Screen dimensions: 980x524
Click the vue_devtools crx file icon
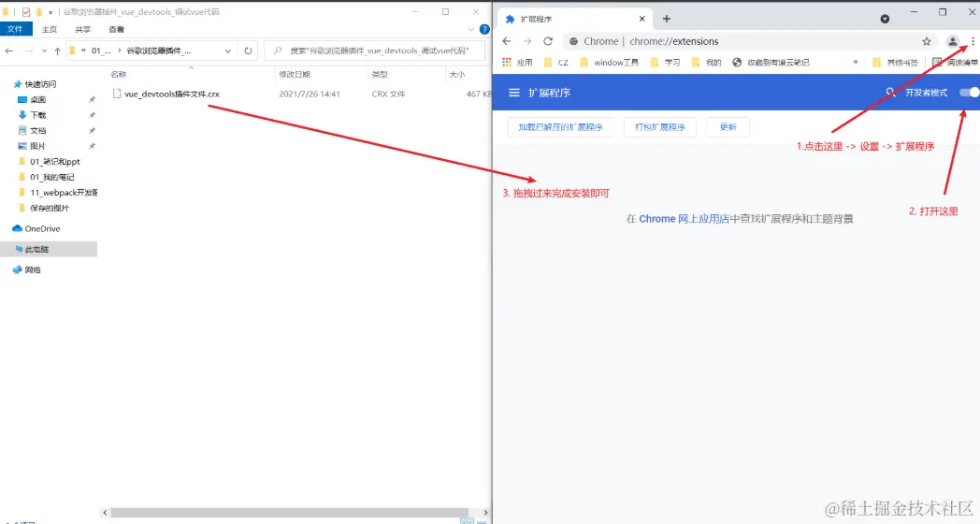point(117,94)
